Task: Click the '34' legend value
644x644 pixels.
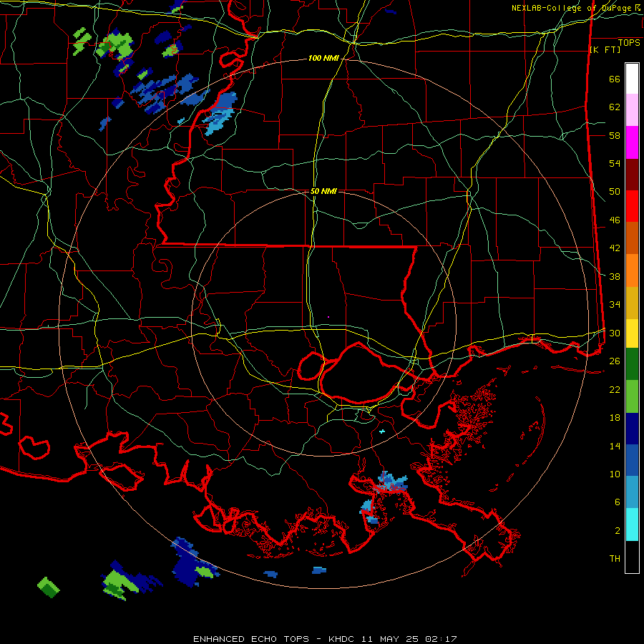Action: coord(615,305)
